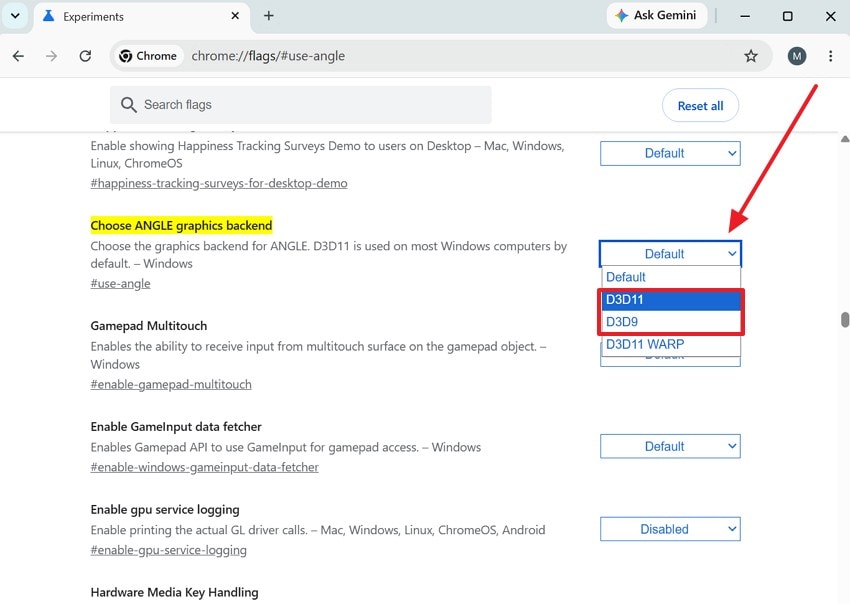Bookmark this page with the star icon
Image resolution: width=850 pixels, height=604 pixels.
pyautogui.click(x=751, y=56)
